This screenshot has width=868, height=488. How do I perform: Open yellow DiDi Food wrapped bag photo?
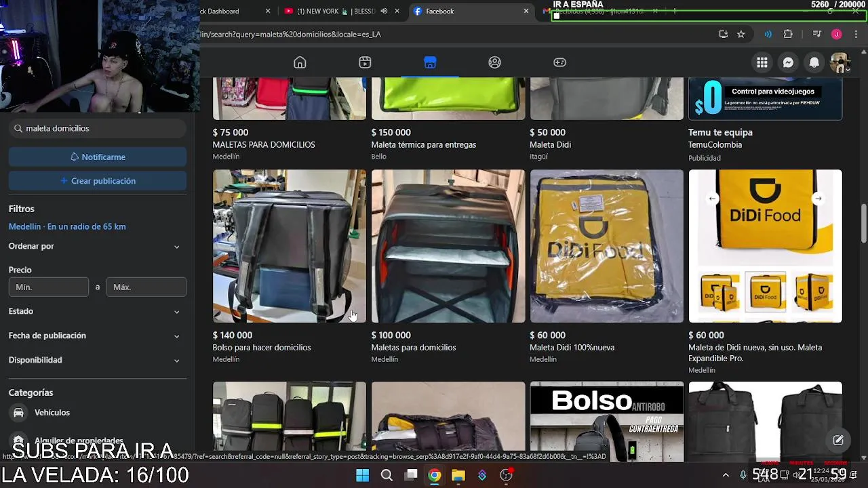coord(607,246)
